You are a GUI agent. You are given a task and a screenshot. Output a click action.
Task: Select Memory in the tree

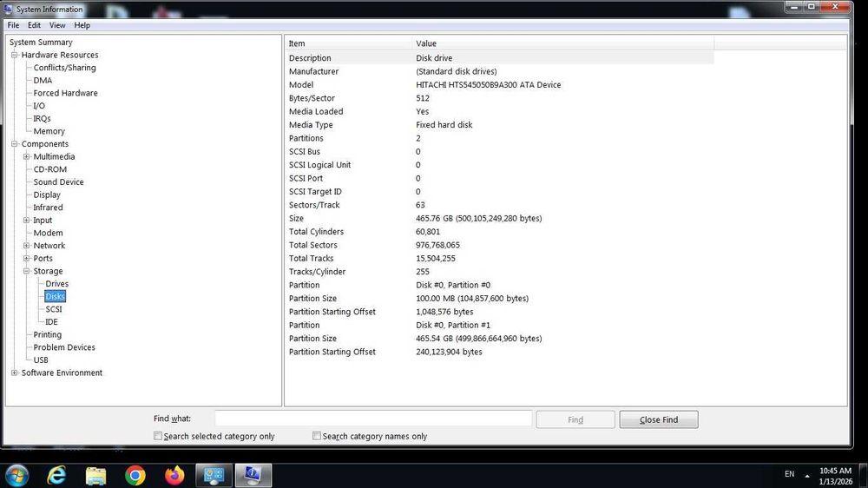tap(49, 131)
